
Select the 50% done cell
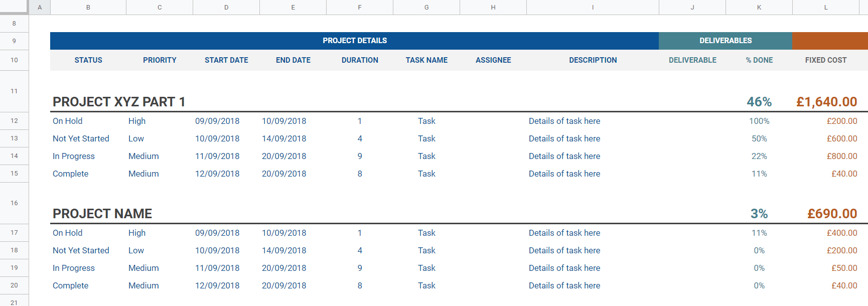click(759, 138)
